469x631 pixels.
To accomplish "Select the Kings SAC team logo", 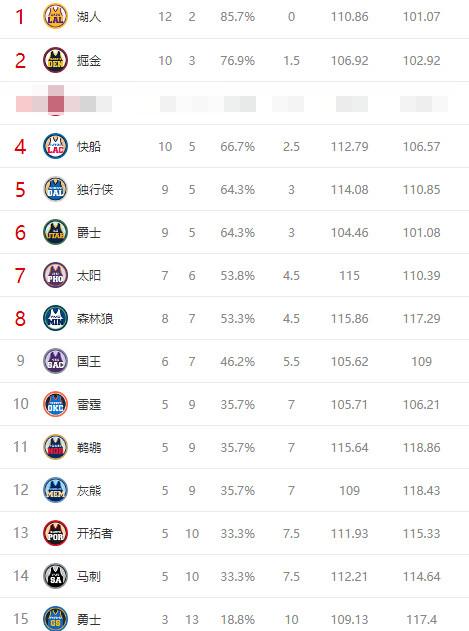I will [56, 361].
